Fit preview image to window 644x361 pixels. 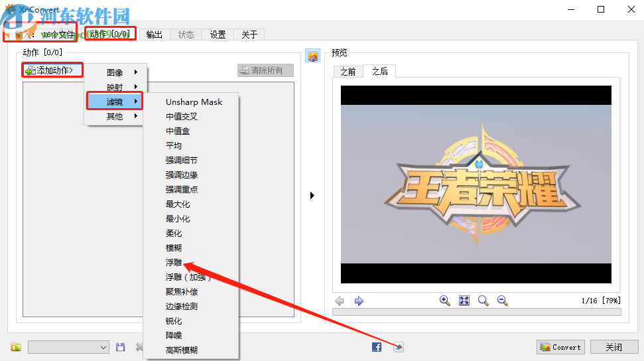(x=464, y=301)
